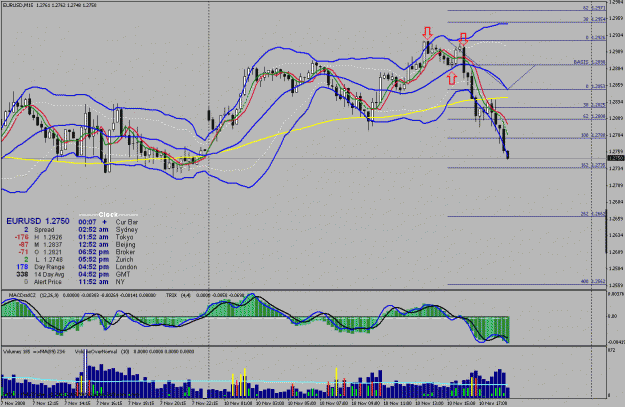The image size is (625, 407).
Task: Select the 00:07 Cur Bar countdown
Action: [108, 222]
